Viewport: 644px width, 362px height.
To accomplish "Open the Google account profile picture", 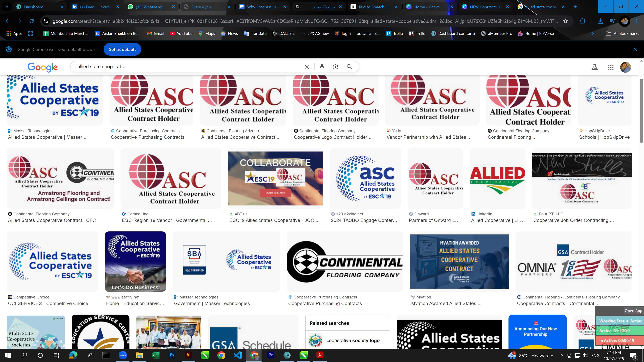I will coord(625,67).
